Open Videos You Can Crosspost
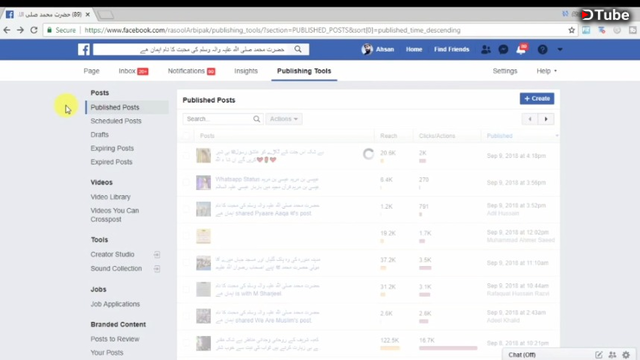 [x=115, y=215]
